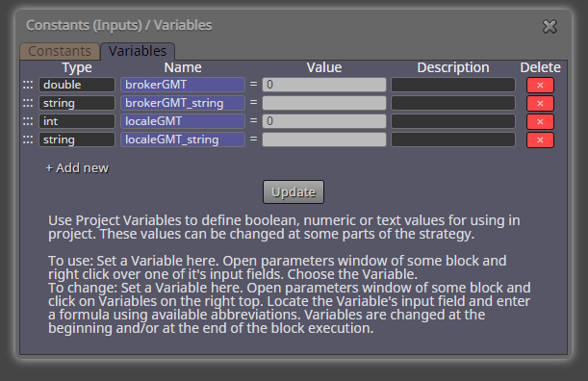Grab the drag handle of localeGMT_string row

pos(28,140)
